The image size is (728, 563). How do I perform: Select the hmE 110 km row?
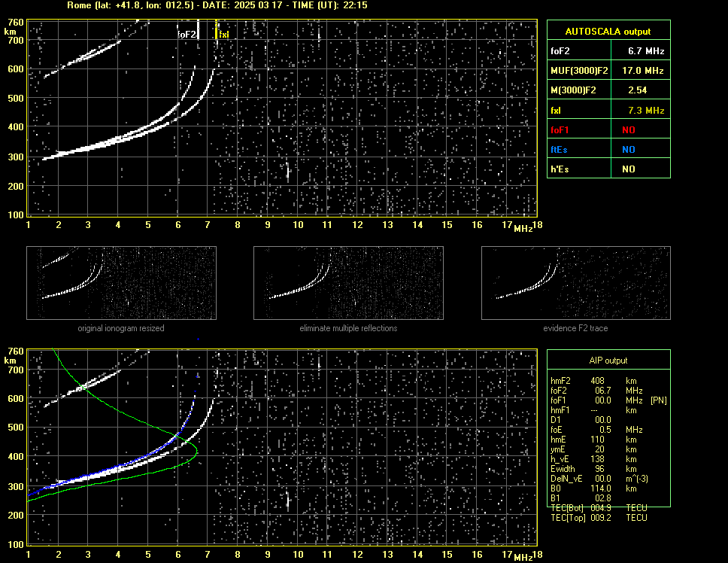click(x=593, y=440)
